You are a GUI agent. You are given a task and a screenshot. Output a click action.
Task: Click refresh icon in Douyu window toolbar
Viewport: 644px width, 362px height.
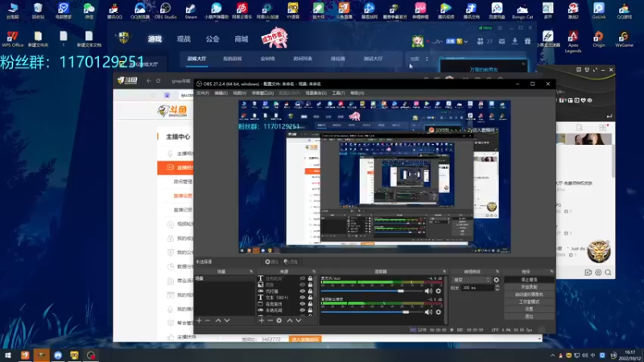pyautogui.click(x=158, y=81)
